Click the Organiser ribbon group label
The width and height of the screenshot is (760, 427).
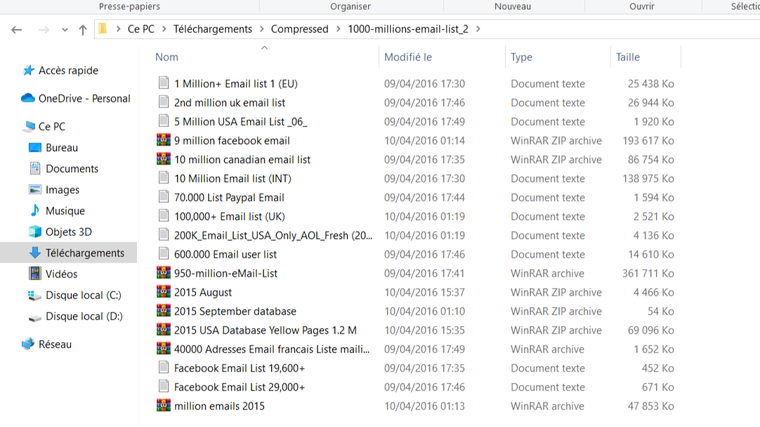pos(350,6)
